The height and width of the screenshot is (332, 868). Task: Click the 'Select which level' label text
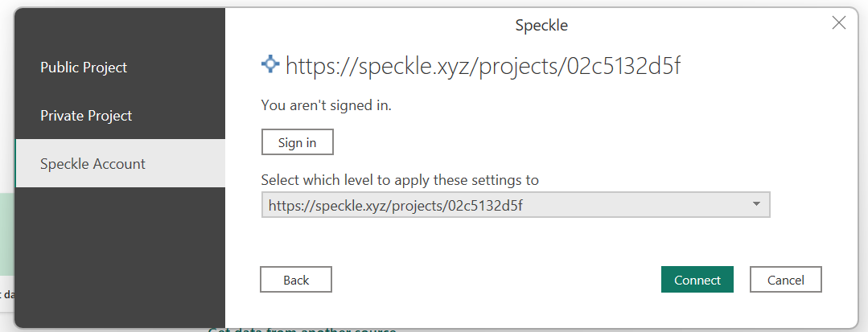click(400, 180)
